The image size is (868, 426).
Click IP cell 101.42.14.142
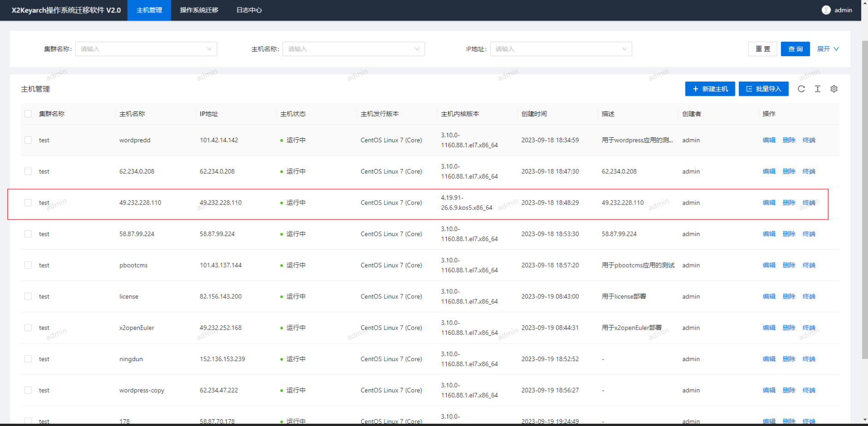coord(219,140)
